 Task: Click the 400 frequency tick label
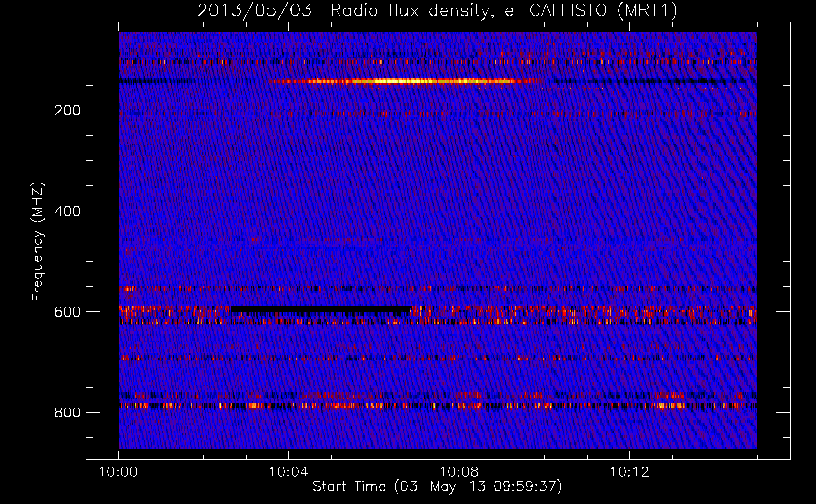coord(68,211)
